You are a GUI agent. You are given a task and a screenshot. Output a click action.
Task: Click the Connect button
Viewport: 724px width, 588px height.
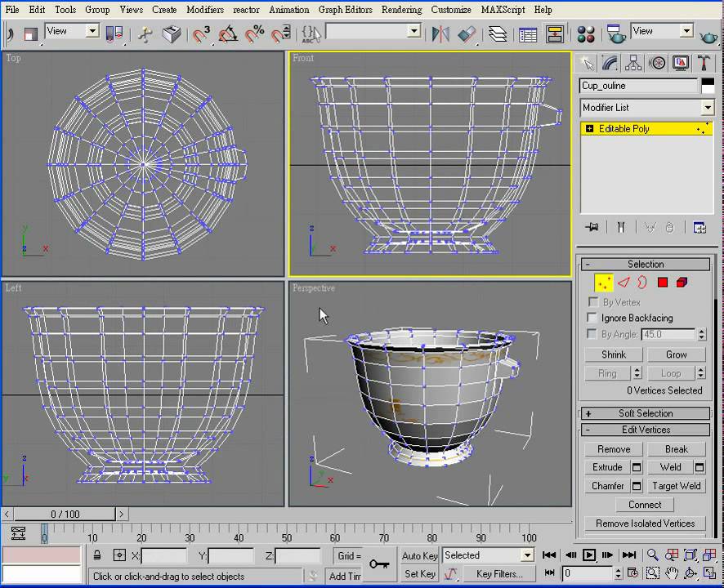pos(645,505)
